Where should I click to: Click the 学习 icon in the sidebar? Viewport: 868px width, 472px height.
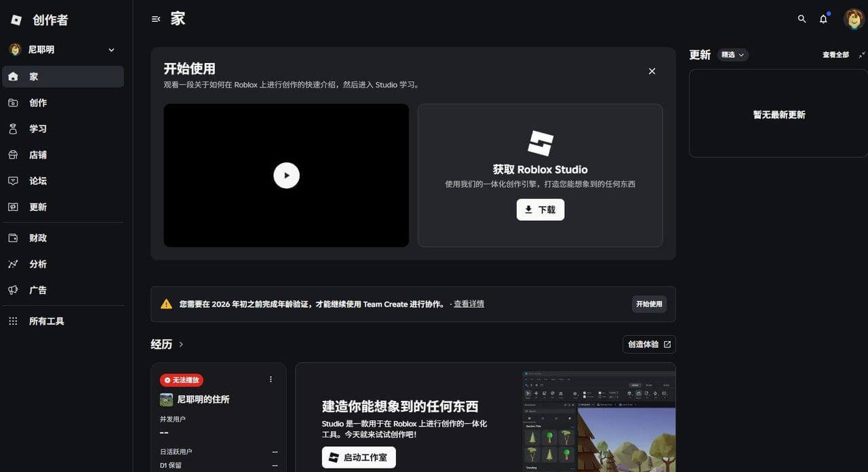[13, 129]
